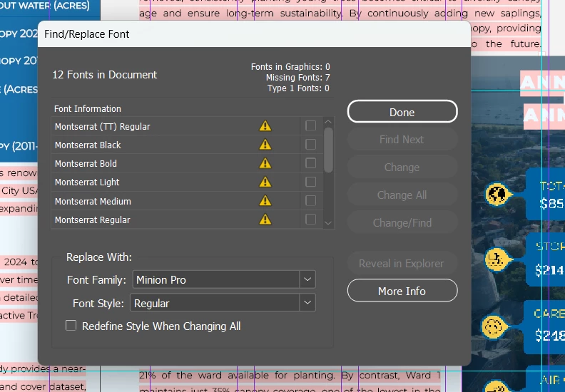
Task: Tick the checkbox in the Montserrat Regular row
Action: 310,220
